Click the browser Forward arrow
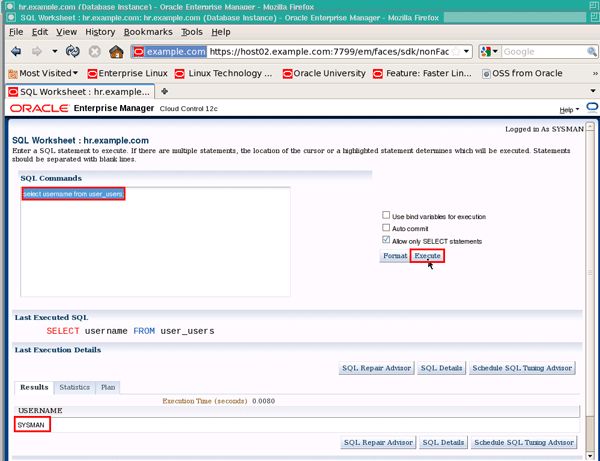Viewport: 600px width, 461px height. [37, 51]
